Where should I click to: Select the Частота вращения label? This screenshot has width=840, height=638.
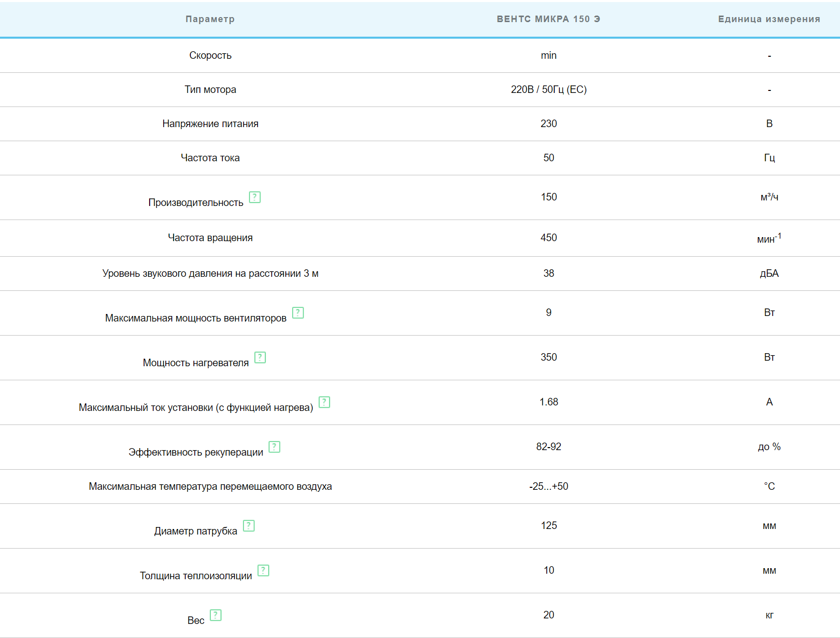[x=210, y=238]
